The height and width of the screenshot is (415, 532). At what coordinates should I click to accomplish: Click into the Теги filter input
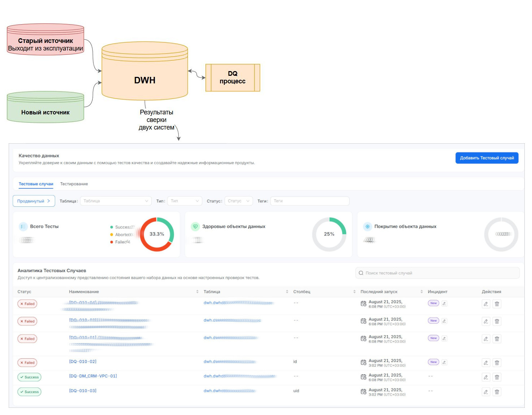pyautogui.click(x=310, y=201)
